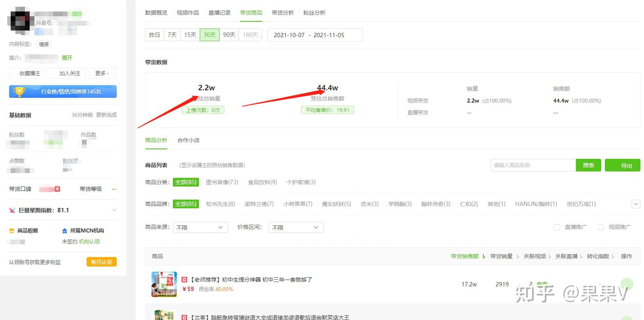Open the 行业榜/情感/周榜第345名 ranking banner
This screenshot has width=644, height=320.
tap(63, 91)
